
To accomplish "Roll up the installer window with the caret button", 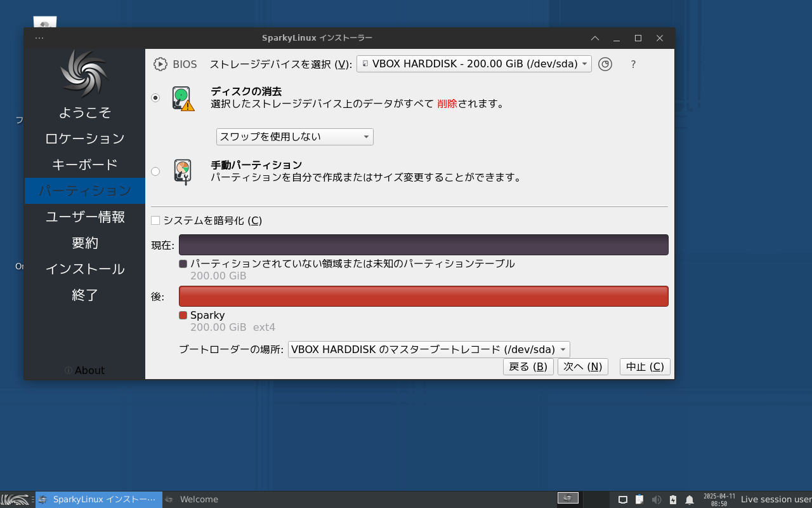I will [x=595, y=38].
